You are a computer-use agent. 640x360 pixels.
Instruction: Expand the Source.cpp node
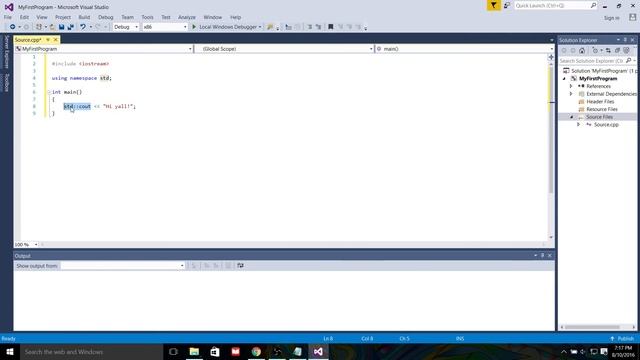pos(578,124)
